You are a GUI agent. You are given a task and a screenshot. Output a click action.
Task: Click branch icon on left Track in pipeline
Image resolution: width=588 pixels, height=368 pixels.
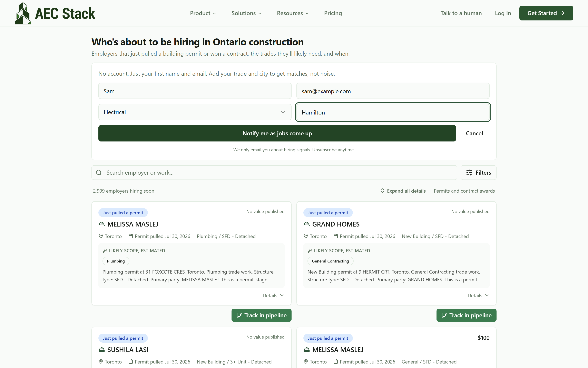(239, 315)
